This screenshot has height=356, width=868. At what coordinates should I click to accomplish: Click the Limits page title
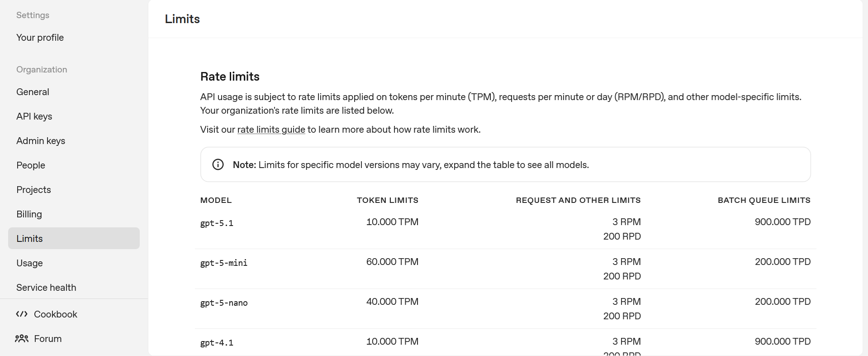tap(182, 19)
